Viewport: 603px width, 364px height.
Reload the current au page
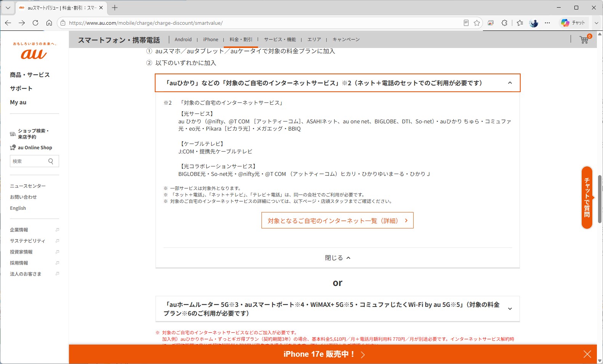click(x=35, y=23)
